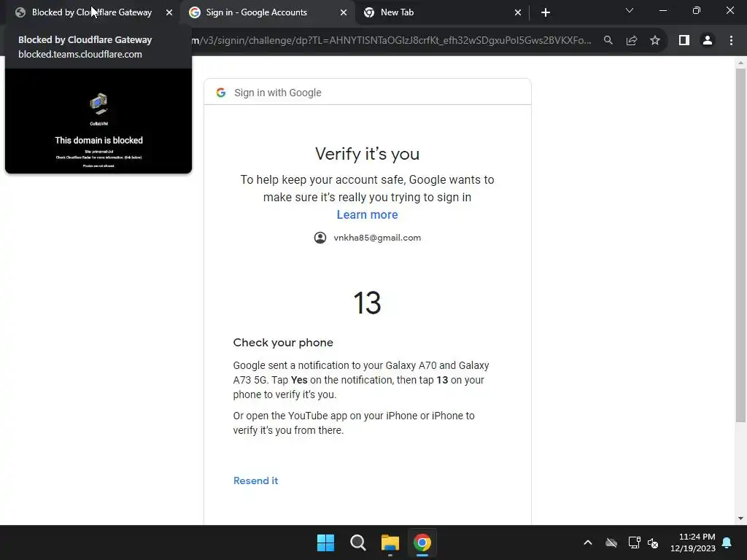Open the Chrome profile avatar menu
This screenshot has height=560, width=747.
point(708,41)
